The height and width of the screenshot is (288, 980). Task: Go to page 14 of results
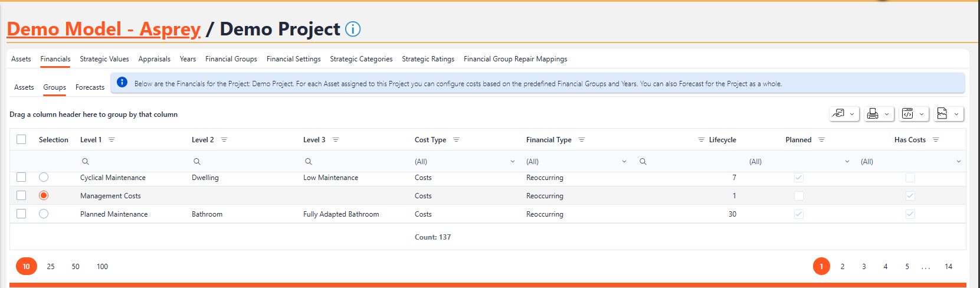pyautogui.click(x=948, y=267)
